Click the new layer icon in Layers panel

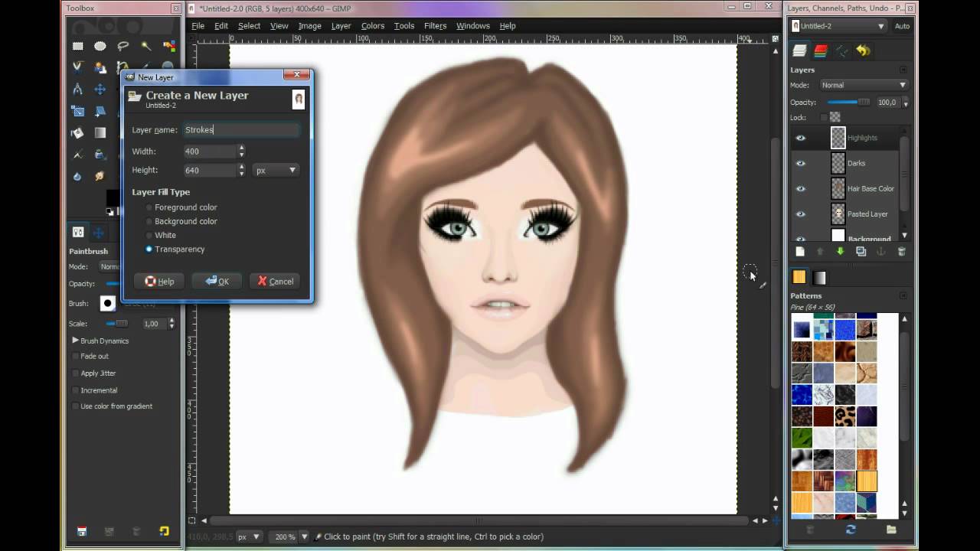point(800,251)
